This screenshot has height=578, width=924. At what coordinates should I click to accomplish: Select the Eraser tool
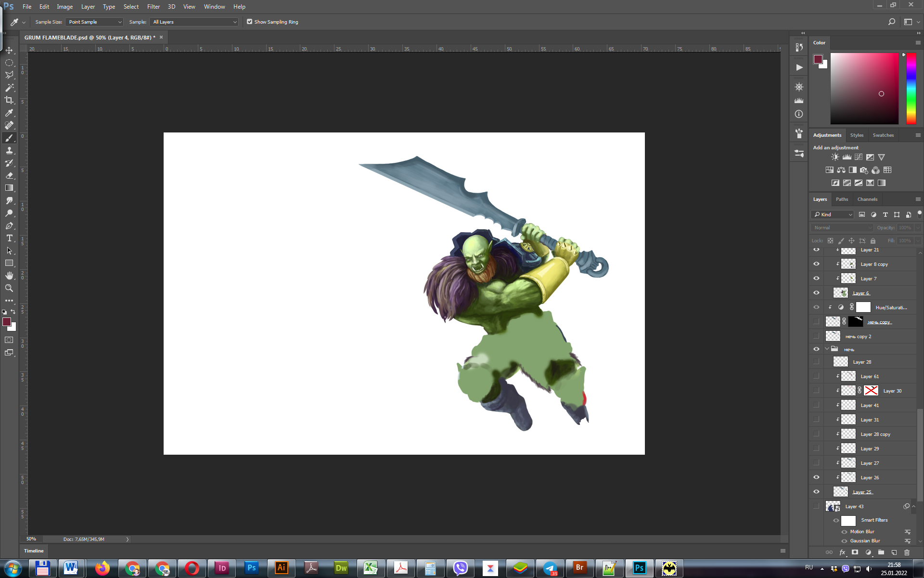[x=9, y=175]
